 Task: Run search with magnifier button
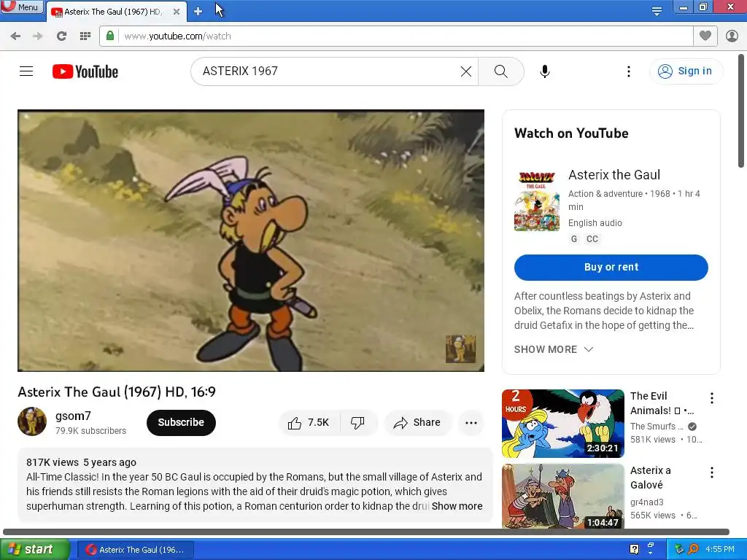click(500, 71)
